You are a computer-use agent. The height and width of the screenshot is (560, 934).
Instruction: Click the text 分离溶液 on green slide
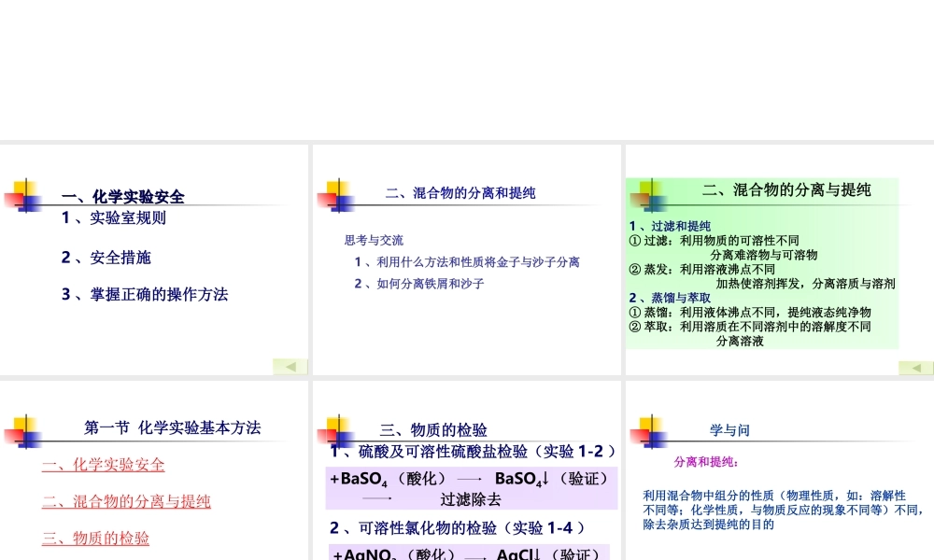coord(740,341)
